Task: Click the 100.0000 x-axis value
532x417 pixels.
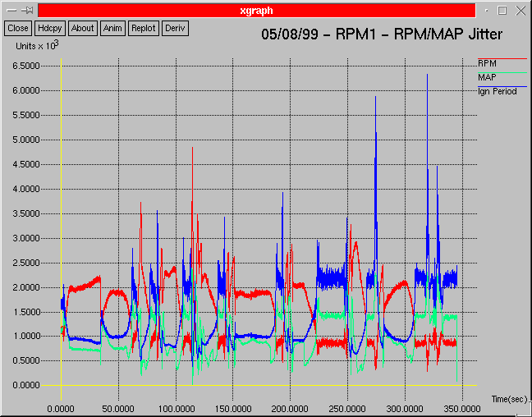Action: (176, 409)
